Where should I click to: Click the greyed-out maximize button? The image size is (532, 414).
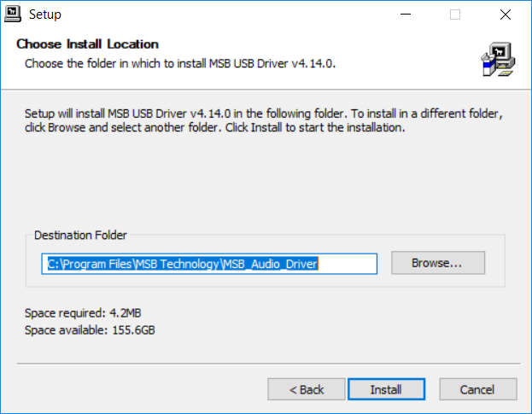pyautogui.click(x=455, y=15)
